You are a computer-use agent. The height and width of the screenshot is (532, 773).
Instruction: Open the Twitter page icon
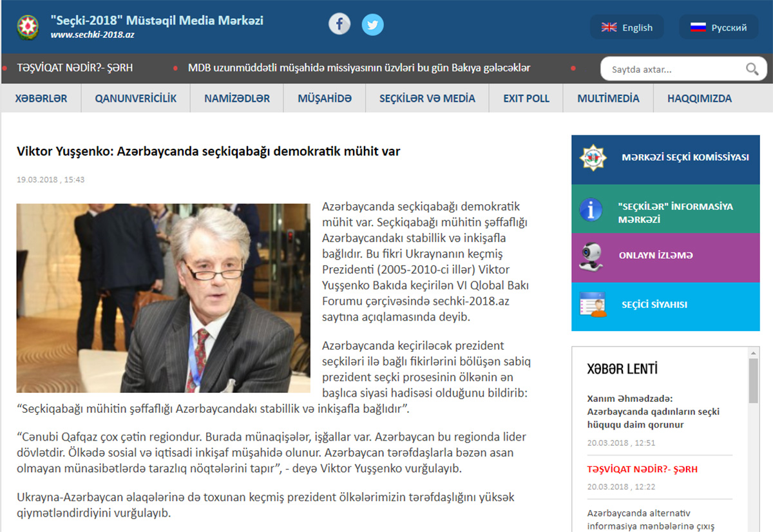[x=372, y=25]
